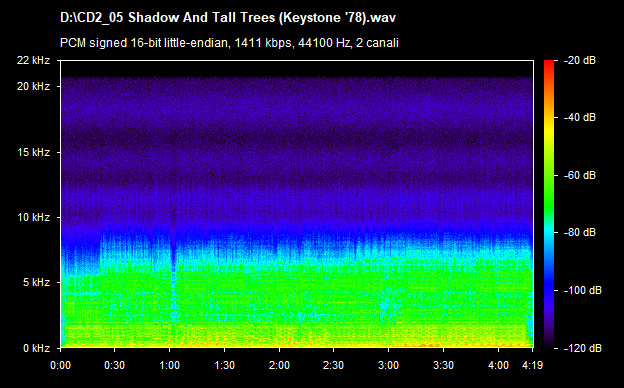Click the -120 dB legend label
Image resolution: width=624 pixels, height=388 pixels.
pyautogui.click(x=583, y=348)
